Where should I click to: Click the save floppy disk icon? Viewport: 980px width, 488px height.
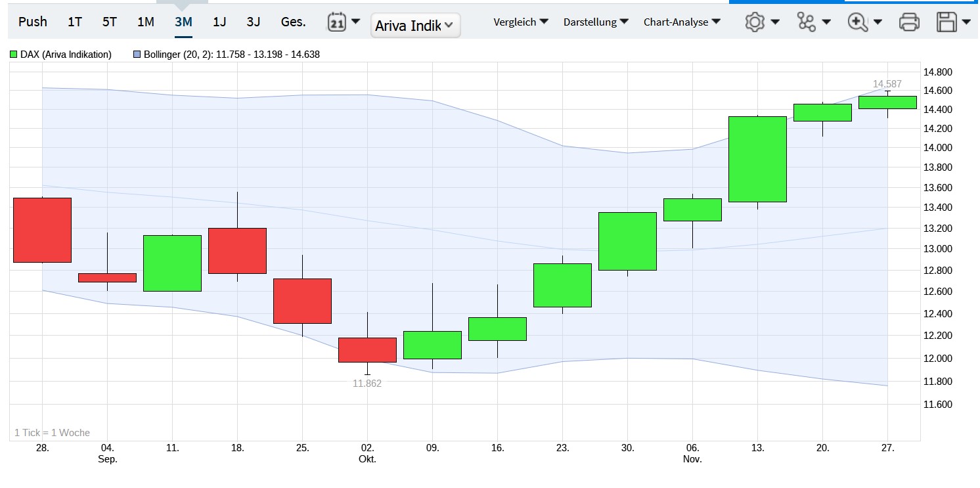coord(947,22)
